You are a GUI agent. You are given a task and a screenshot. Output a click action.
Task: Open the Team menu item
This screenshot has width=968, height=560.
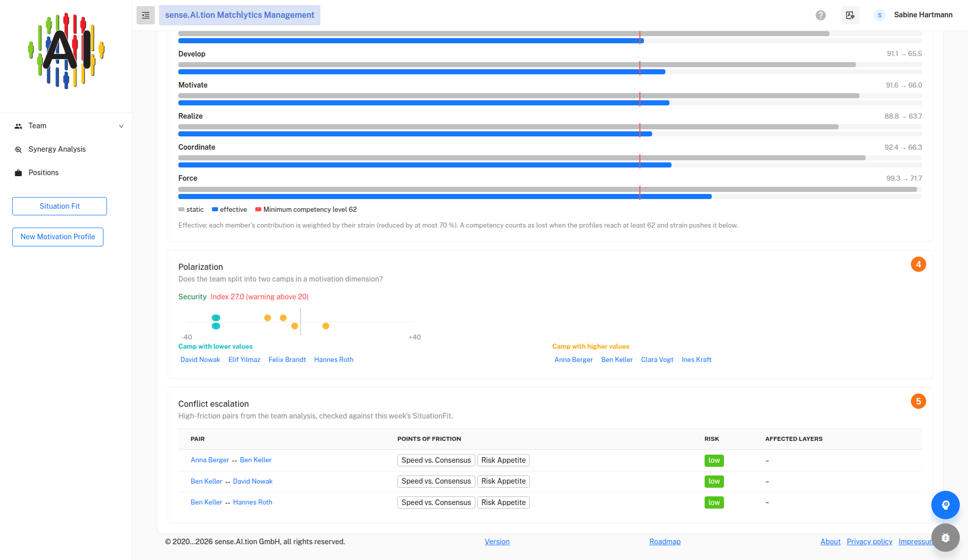click(66, 126)
